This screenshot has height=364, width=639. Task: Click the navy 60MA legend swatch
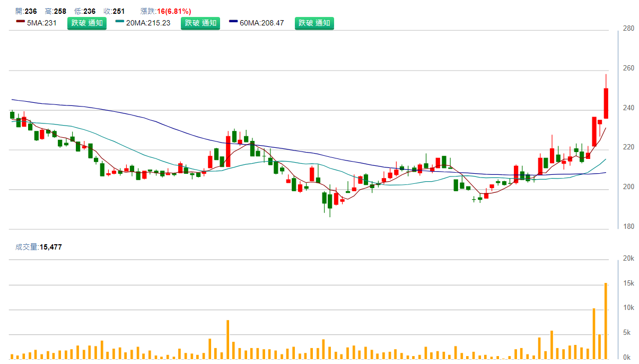233,22
